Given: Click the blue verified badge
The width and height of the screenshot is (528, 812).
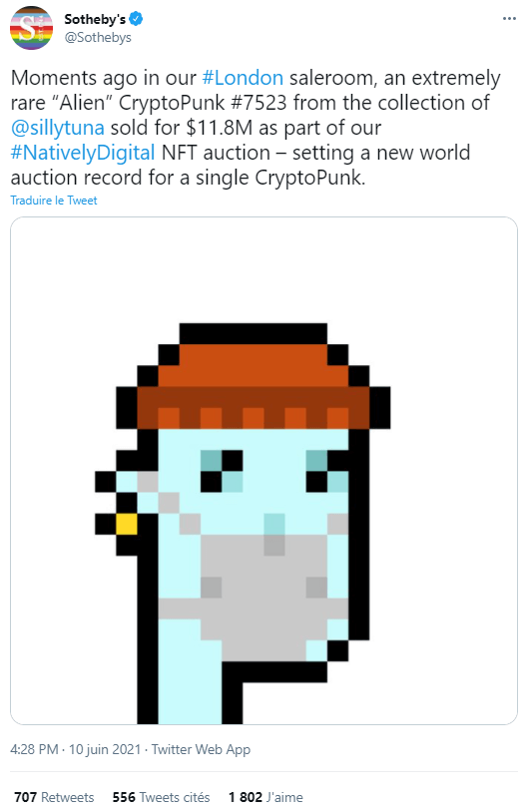Looking at the screenshot, I should pos(136,19).
